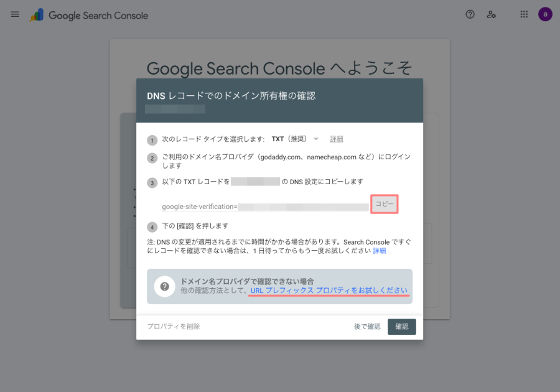560x392 pixels.
Task: Click プロパティを削除 button
Action: coord(174,326)
